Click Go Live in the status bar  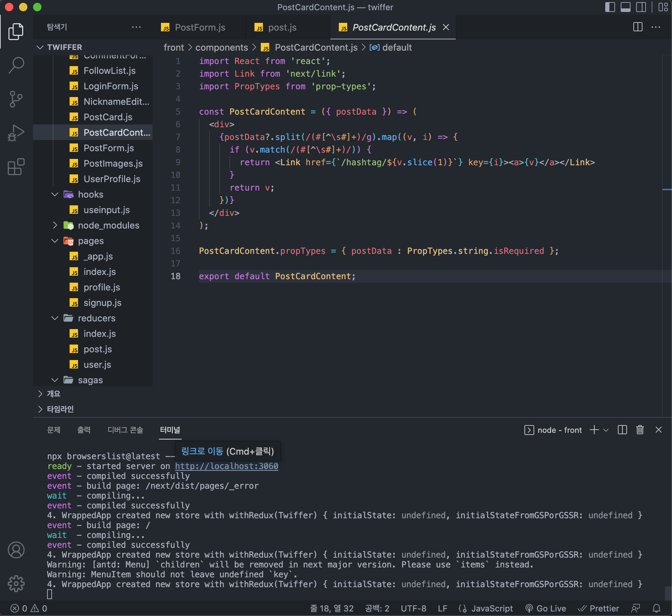point(546,608)
